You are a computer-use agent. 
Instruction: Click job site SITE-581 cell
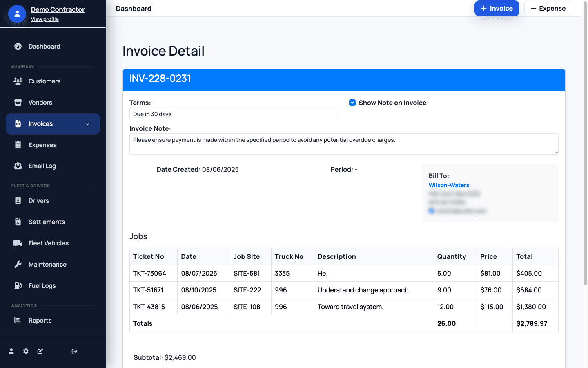tap(251, 273)
